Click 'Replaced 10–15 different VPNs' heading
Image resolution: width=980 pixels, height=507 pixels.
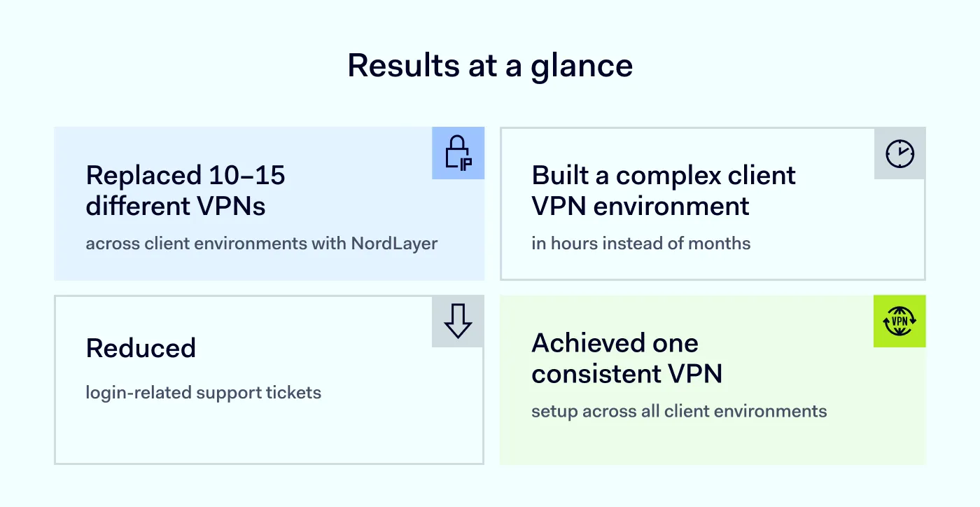click(185, 190)
